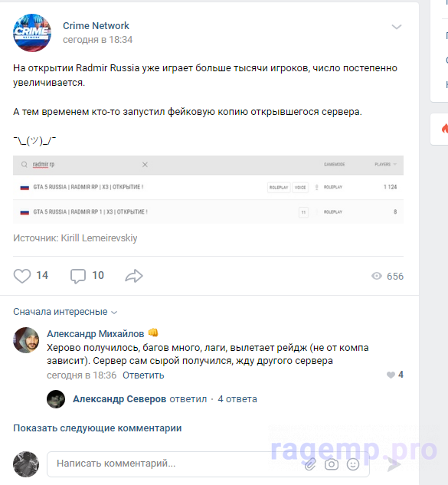Screen dimensions: 448x485
Task: Send the comment with the arrow icon
Action: click(394, 464)
